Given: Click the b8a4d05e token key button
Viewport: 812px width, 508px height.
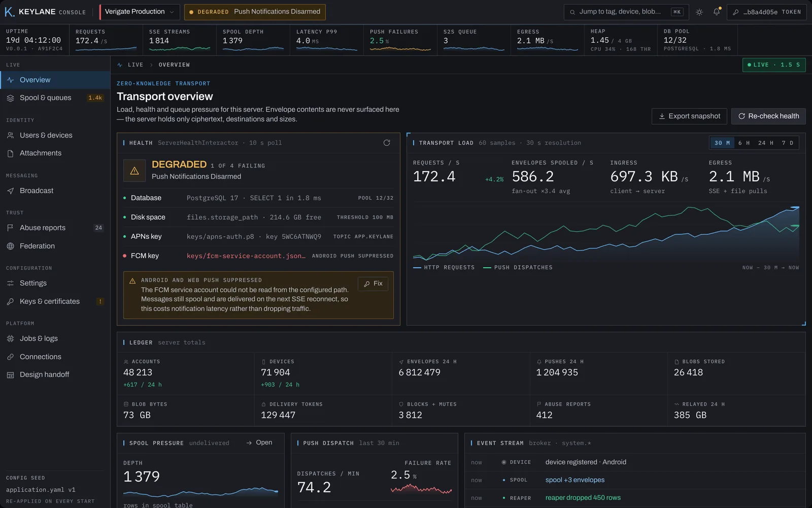Looking at the screenshot, I should click(x=766, y=12).
